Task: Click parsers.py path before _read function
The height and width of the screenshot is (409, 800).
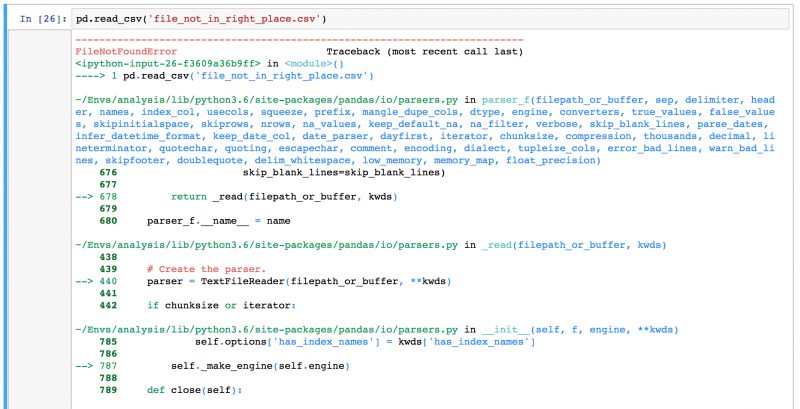Action: click(x=267, y=245)
